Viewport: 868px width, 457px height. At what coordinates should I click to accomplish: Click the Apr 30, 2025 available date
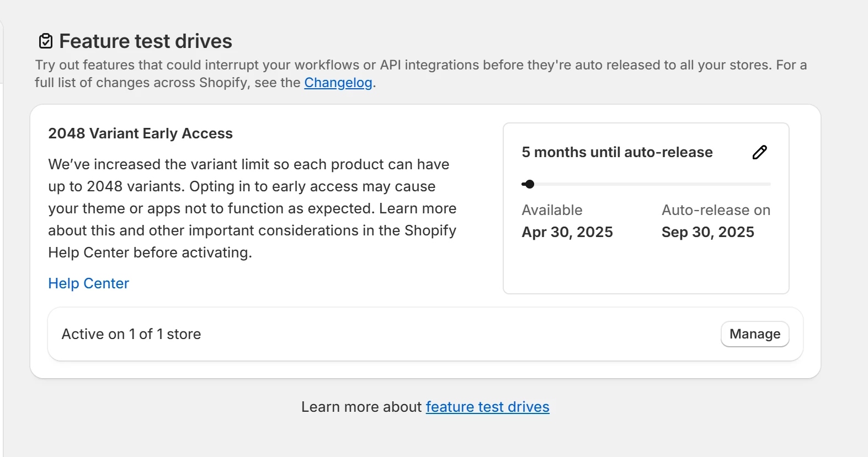pyautogui.click(x=567, y=232)
